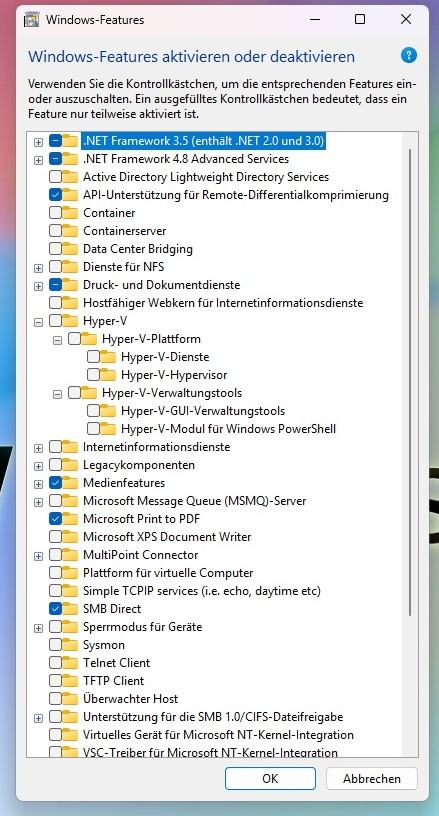Viewport: 439px width, 816px height.
Task: Check Plattform für virtuelle Computer
Action: [x=56, y=573]
